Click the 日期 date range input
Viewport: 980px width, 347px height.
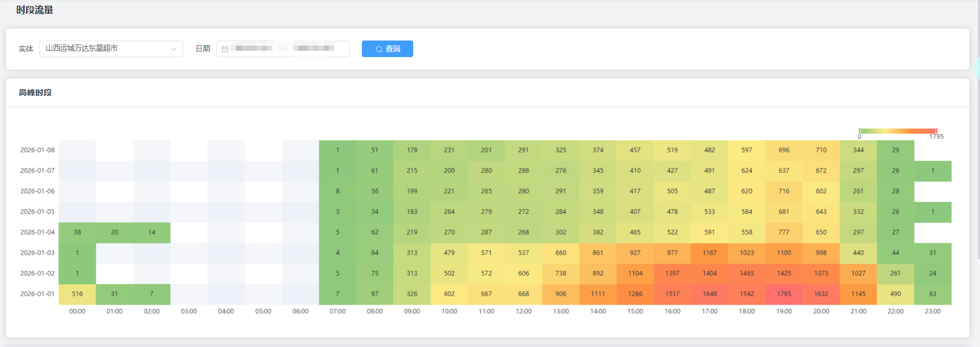point(285,49)
